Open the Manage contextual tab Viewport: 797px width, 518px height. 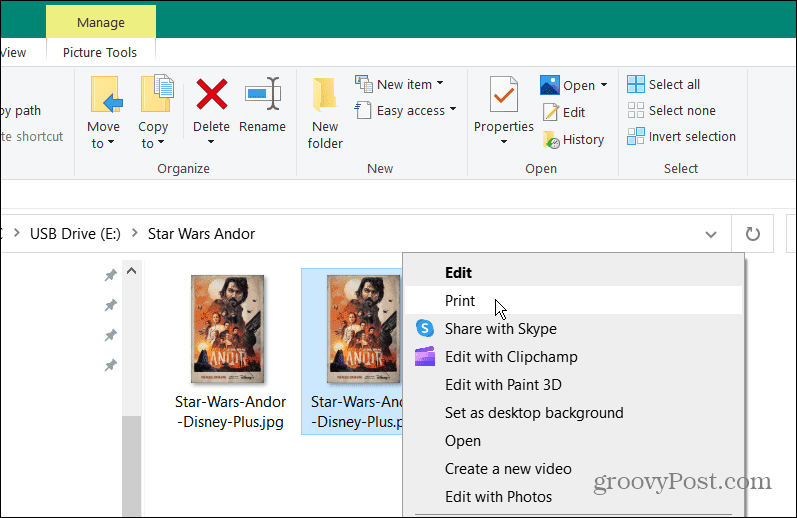click(x=101, y=22)
